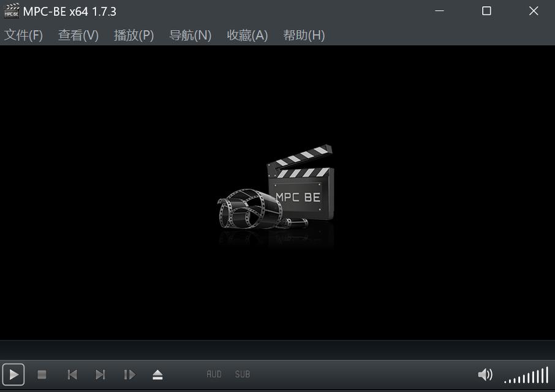The width and height of the screenshot is (555, 392).
Task: Open the 收藏(A) menu
Action: (x=247, y=36)
